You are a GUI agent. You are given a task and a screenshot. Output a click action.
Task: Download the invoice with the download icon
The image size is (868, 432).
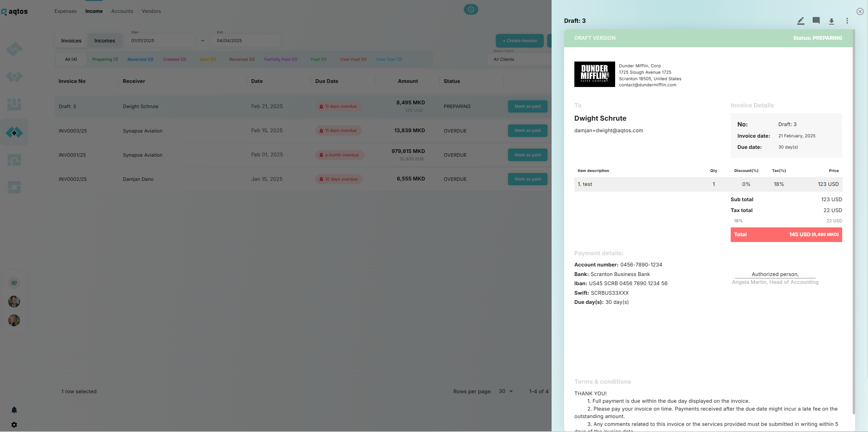(831, 21)
